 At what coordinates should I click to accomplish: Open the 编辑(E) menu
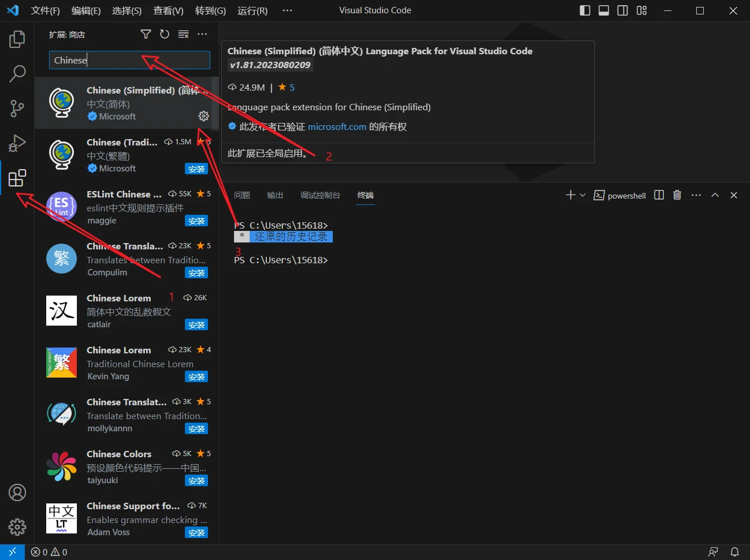pyautogui.click(x=86, y=10)
